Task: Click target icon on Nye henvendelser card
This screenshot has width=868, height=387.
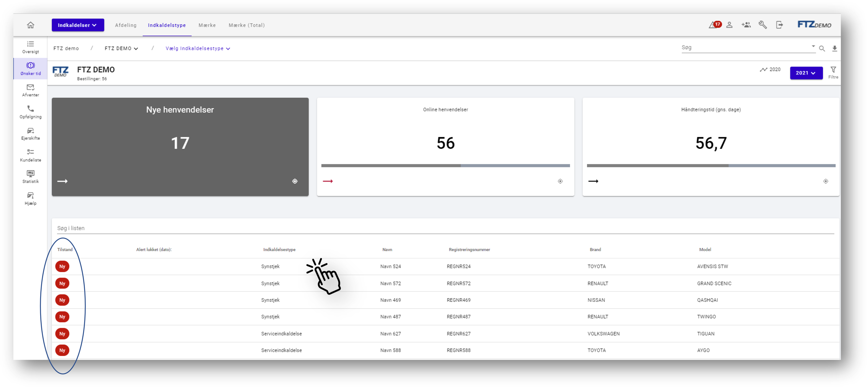Action: click(x=295, y=181)
